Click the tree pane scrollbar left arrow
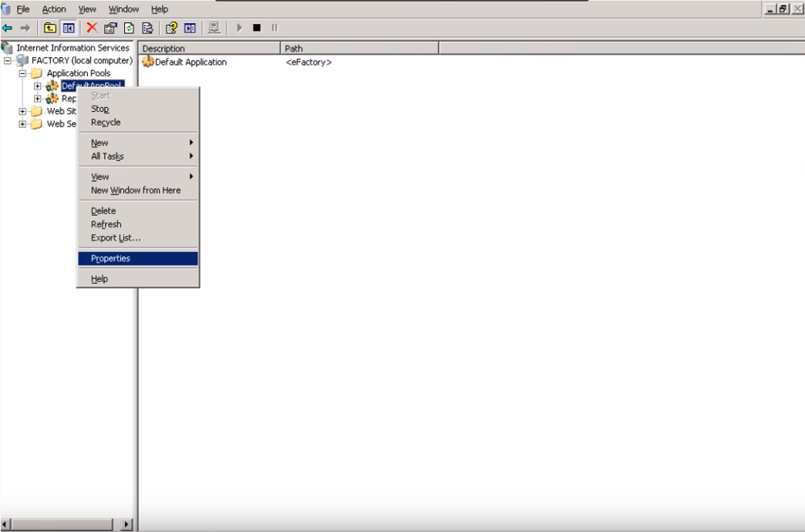 [x=5, y=524]
